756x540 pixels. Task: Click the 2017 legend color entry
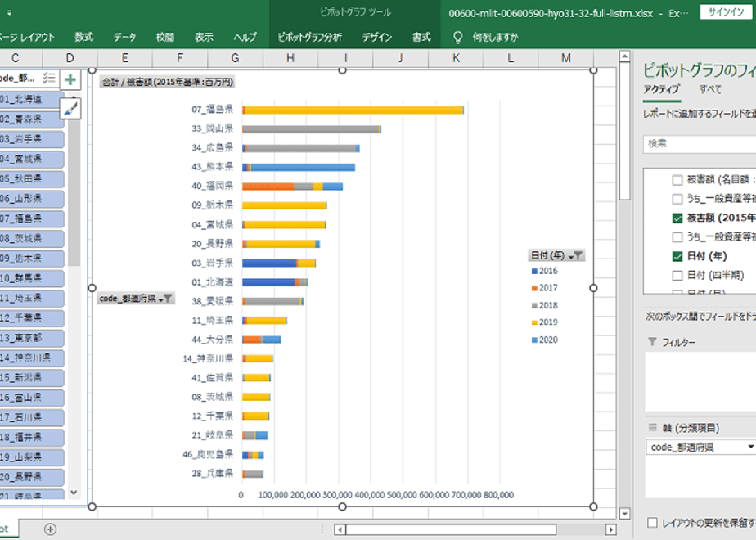[x=544, y=288]
